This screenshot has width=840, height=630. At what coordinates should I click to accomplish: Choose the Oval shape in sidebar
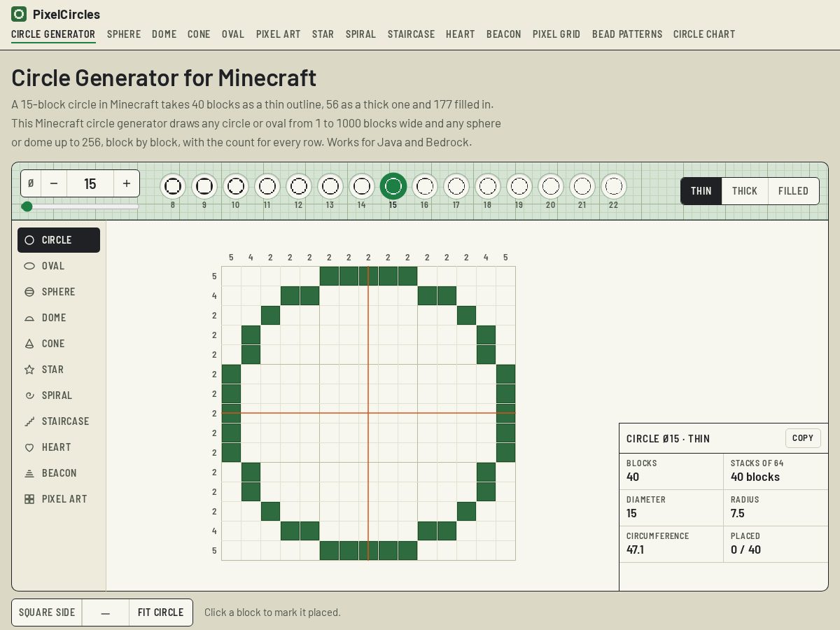pos(59,266)
